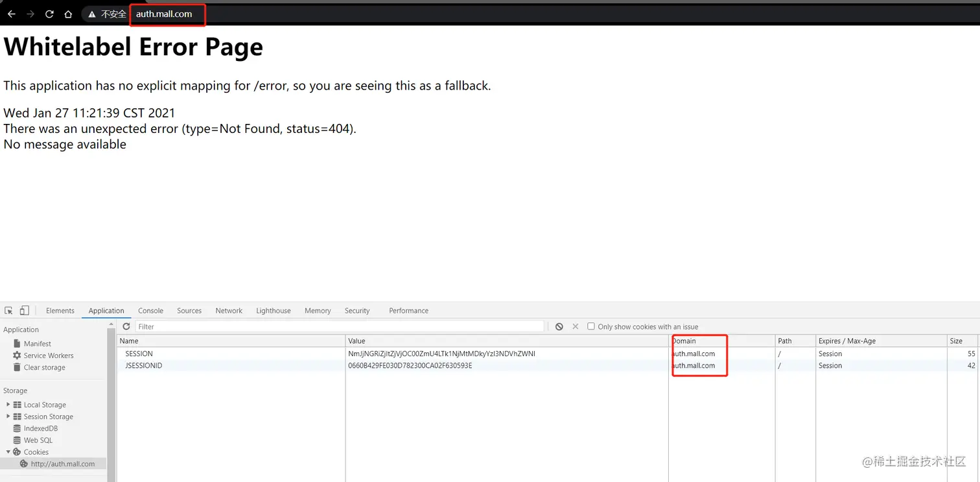Click the Whitelabel Error Page heading
The width and height of the screenshot is (980, 482).
[x=134, y=47]
